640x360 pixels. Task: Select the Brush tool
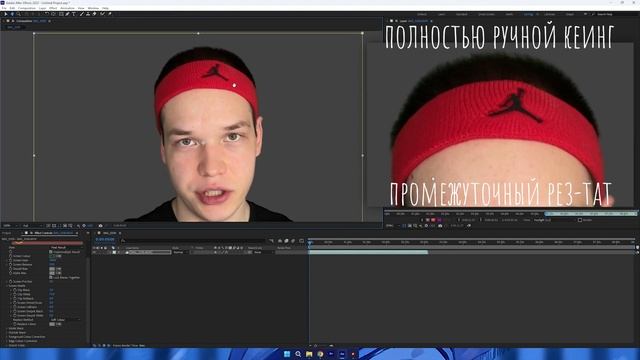(82, 14)
